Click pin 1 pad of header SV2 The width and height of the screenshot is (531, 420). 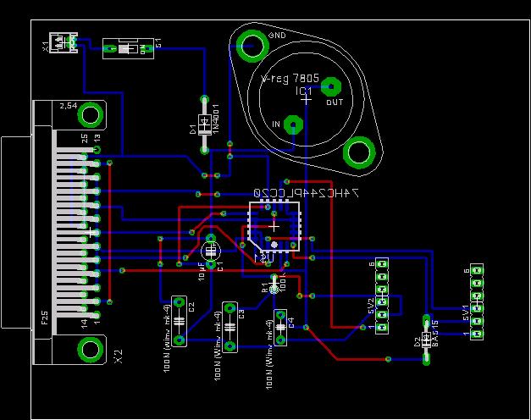pyautogui.click(x=382, y=327)
